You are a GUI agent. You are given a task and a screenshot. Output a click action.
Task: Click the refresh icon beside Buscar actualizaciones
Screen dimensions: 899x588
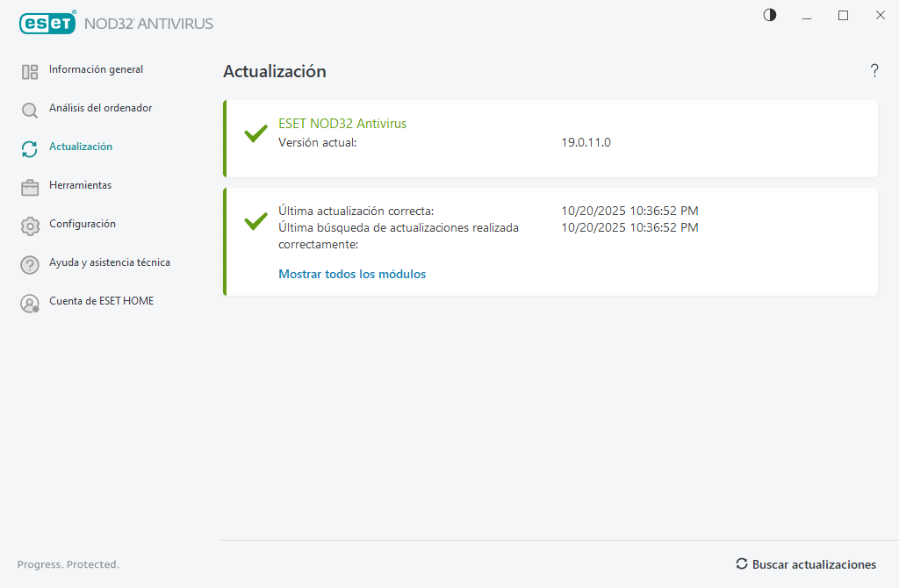(742, 564)
